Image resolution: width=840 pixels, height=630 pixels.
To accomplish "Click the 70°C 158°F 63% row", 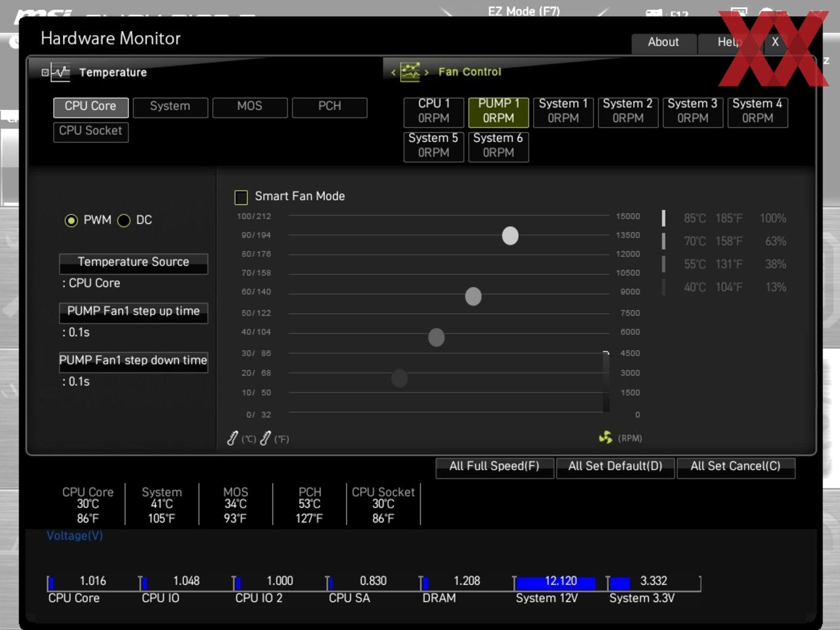I will 725,241.
